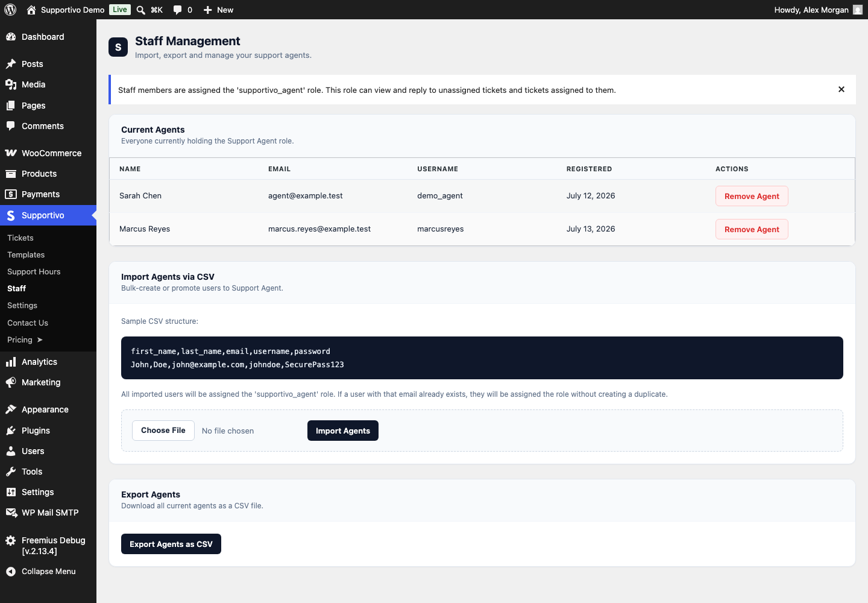The image size is (868, 603).
Task: Click username demo_agent cell
Action: [x=440, y=196]
